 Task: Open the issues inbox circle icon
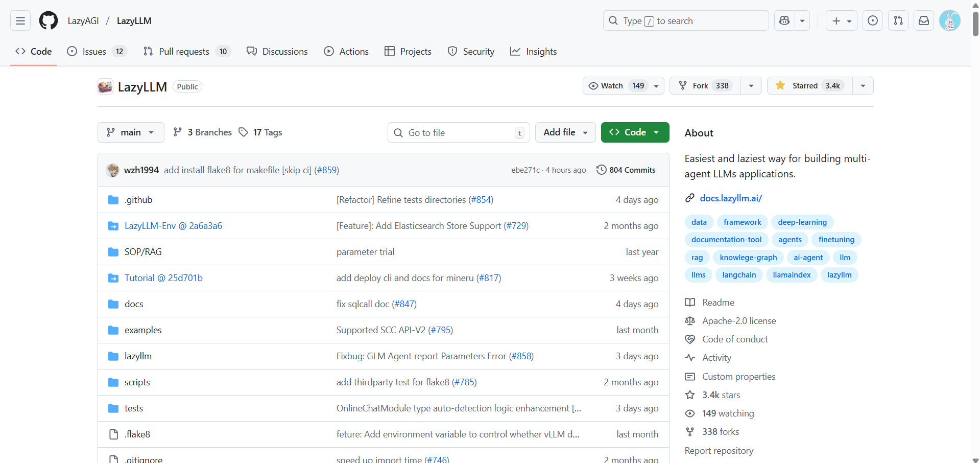[x=873, y=21]
